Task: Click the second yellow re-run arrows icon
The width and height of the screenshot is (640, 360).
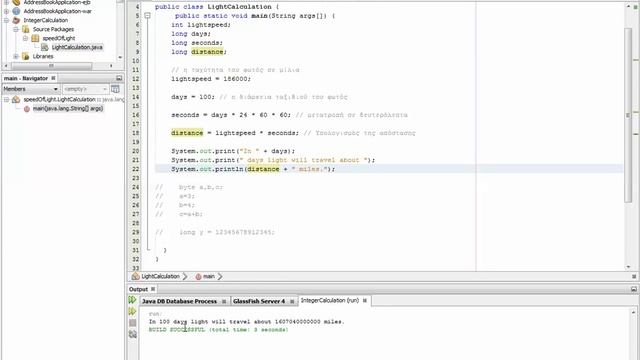Action: tap(132, 311)
